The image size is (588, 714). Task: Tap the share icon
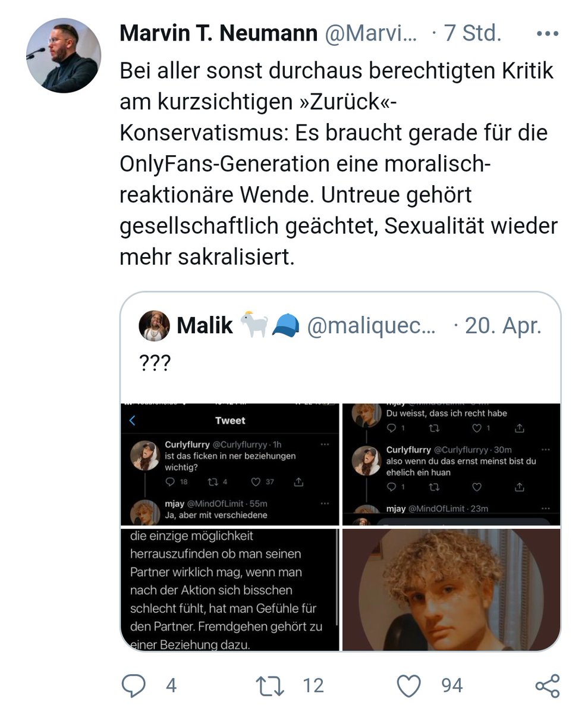(x=547, y=685)
